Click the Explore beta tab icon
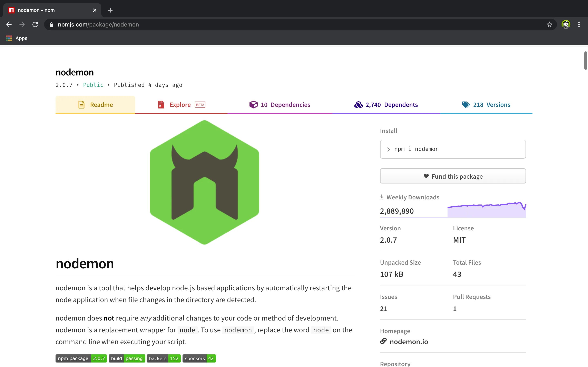 tap(161, 104)
